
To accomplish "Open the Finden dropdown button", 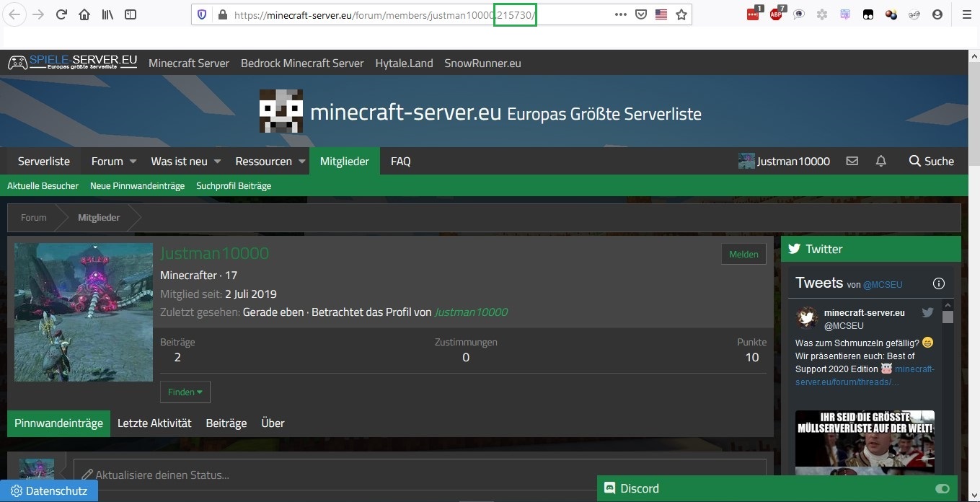I will pyautogui.click(x=185, y=392).
